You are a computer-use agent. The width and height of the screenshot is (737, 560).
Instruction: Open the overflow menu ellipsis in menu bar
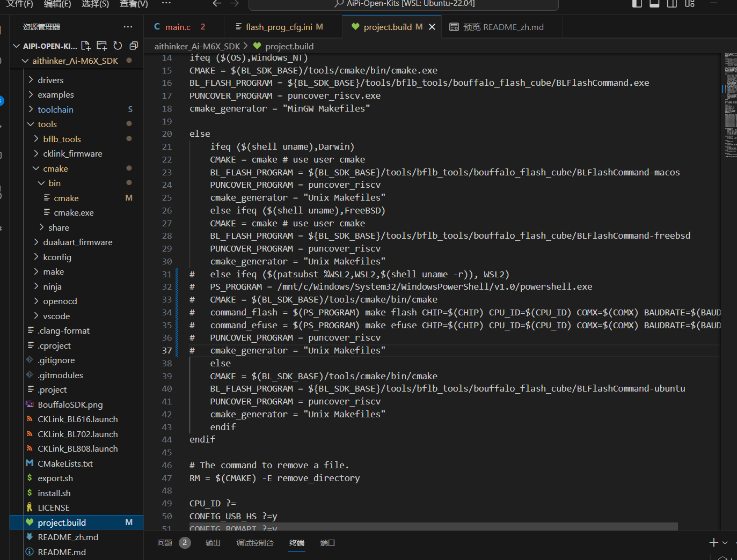(x=166, y=3)
